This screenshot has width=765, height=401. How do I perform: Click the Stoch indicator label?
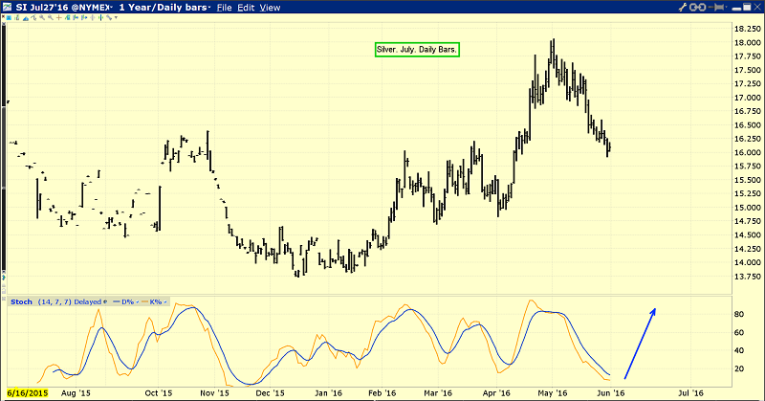21,302
